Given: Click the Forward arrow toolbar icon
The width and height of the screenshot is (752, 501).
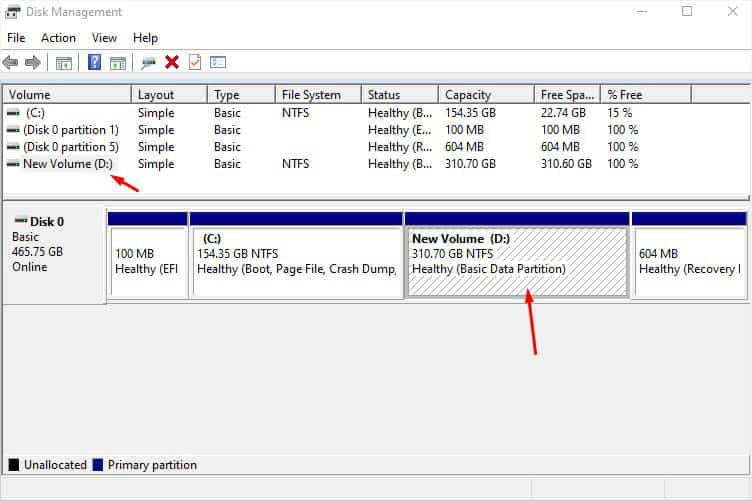Looking at the screenshot, I should [33, 62].
